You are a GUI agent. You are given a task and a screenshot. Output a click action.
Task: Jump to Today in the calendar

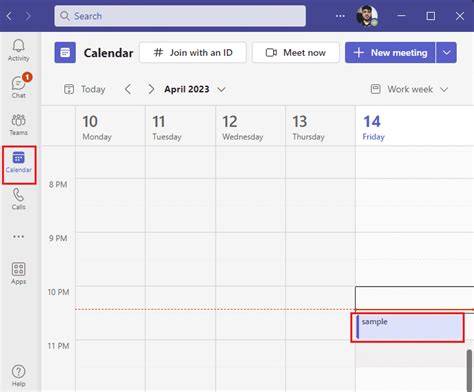[x=85, y=89]
